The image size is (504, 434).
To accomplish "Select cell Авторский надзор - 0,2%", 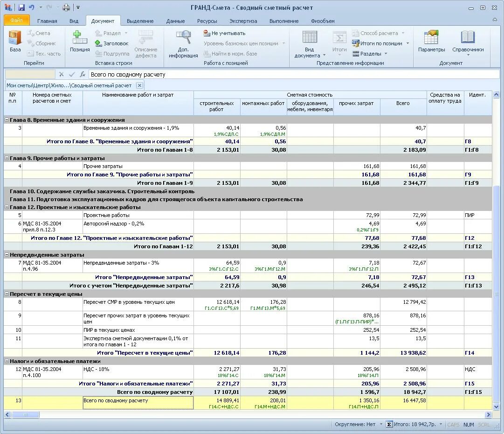I will point(138,226).
